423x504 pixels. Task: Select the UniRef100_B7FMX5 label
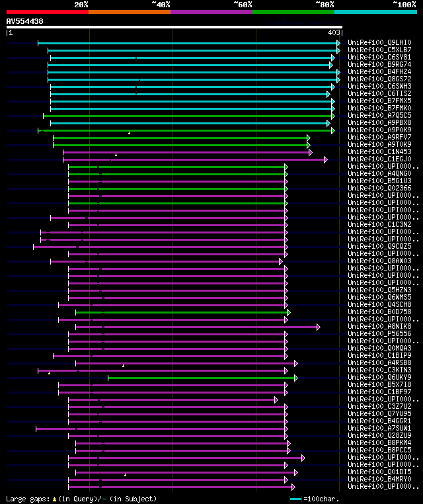379,101
